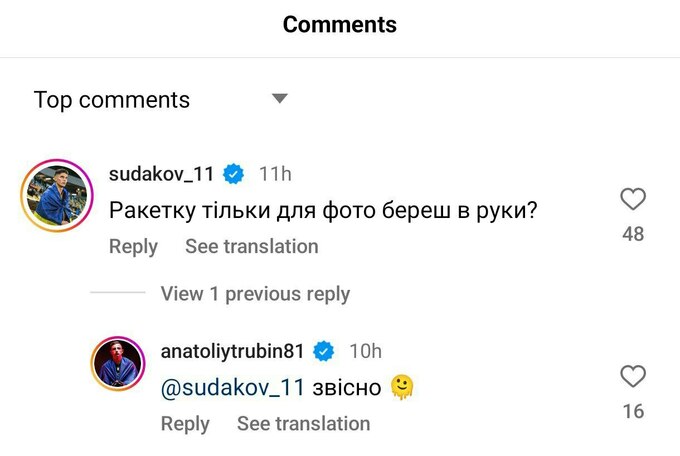The height and width of the screenshot is (456, 680).
Task: Click the Comments header title
Action: coord(340,25)
